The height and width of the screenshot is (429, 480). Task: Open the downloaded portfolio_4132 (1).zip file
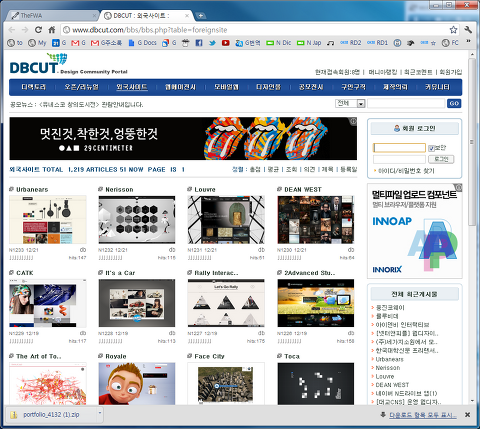coord(51,414)
